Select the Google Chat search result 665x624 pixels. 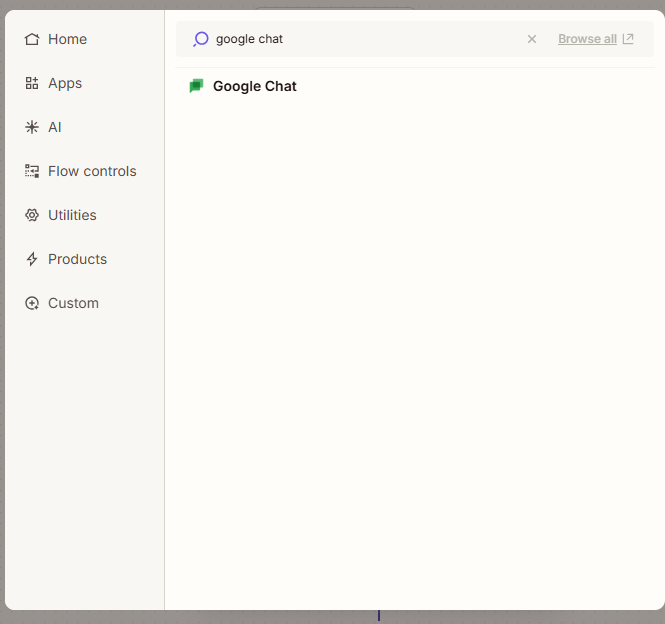point(254,86)
